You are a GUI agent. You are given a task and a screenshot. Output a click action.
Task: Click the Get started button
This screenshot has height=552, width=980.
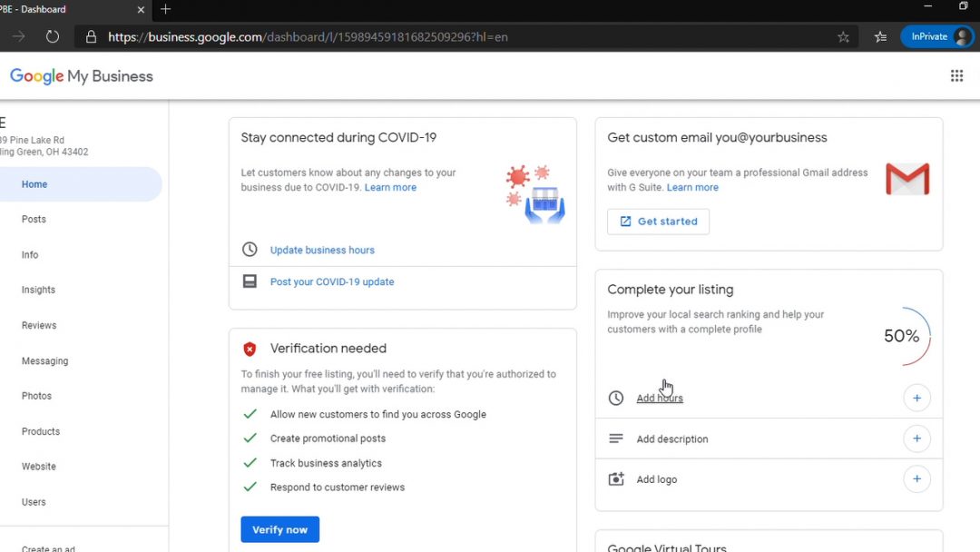(658, 222)
